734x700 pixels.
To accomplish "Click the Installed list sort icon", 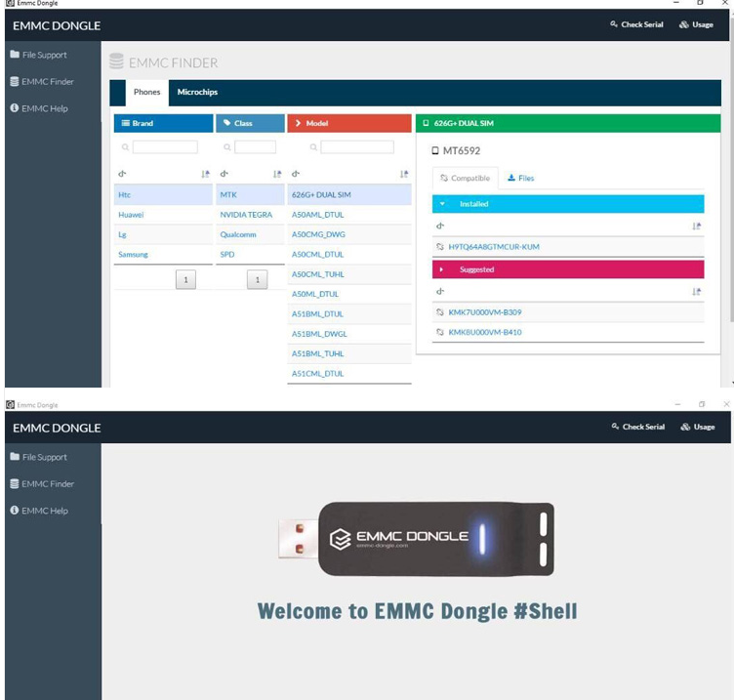I will pos(697,226).
